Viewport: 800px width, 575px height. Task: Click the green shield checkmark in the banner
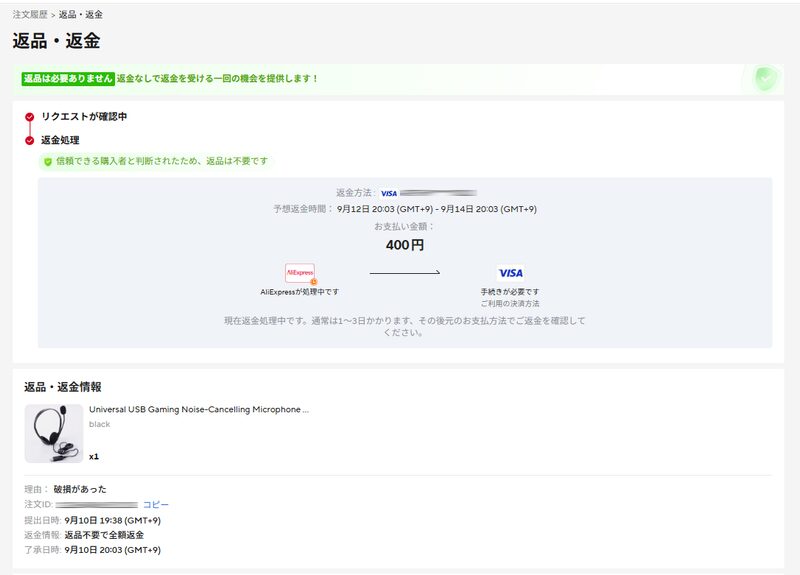coord(765,79)
